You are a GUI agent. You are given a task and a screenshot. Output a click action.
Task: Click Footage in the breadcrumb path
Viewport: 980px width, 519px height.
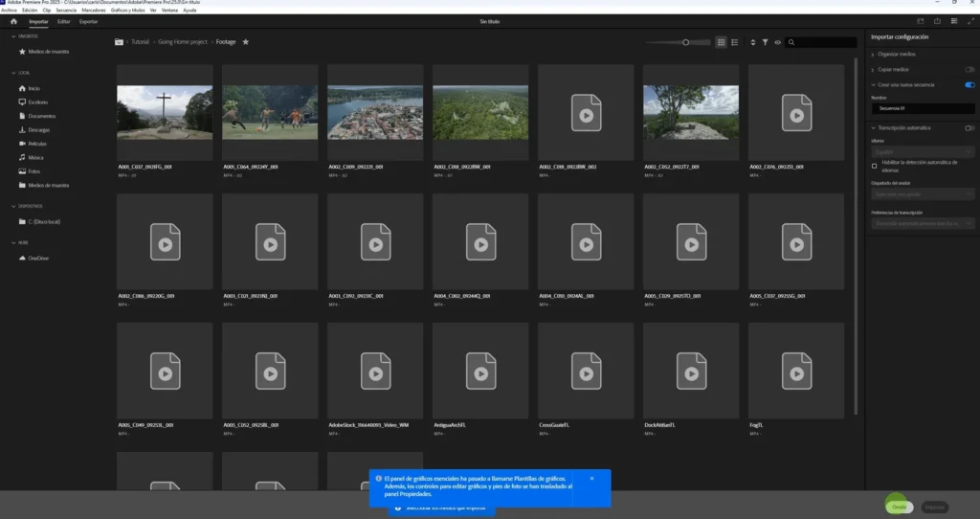point(226,42)
